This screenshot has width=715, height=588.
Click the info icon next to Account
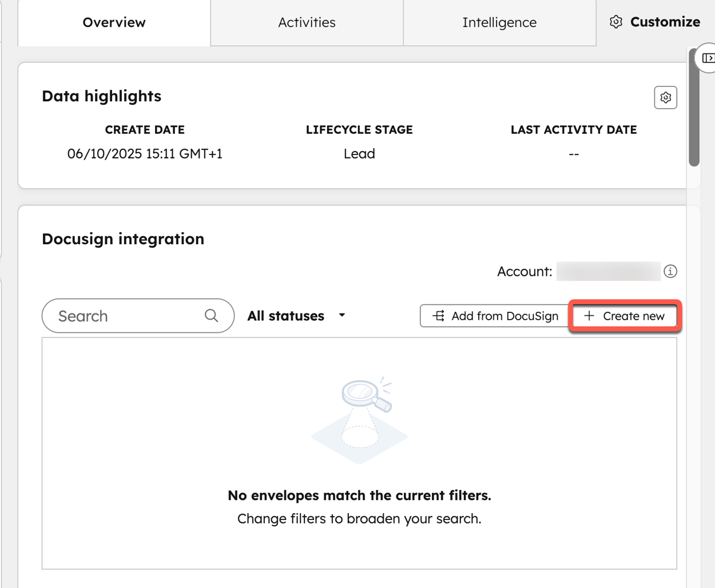pyautogui.click(x=670, y=272)
